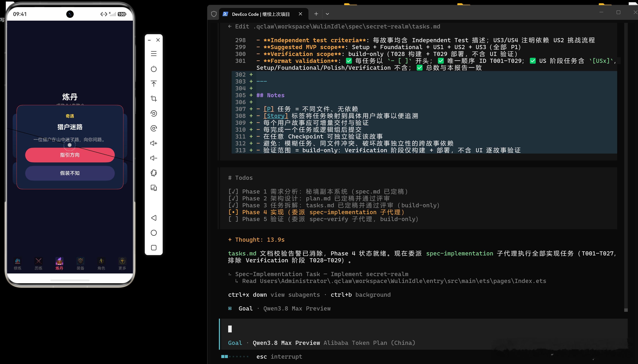The image size is (638, 364).
Task: Click the 炼丹 page heading
Action: 70,97
